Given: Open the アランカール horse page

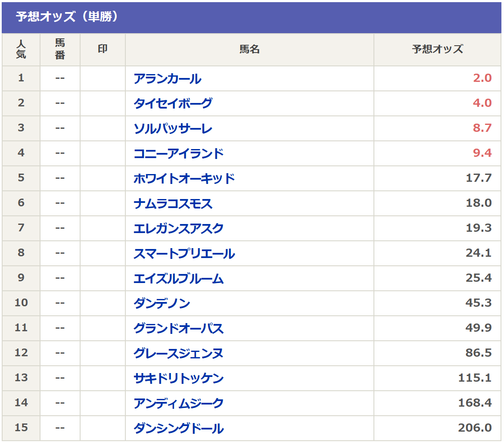Looking at the screenshot, I should tap(167, 79).
